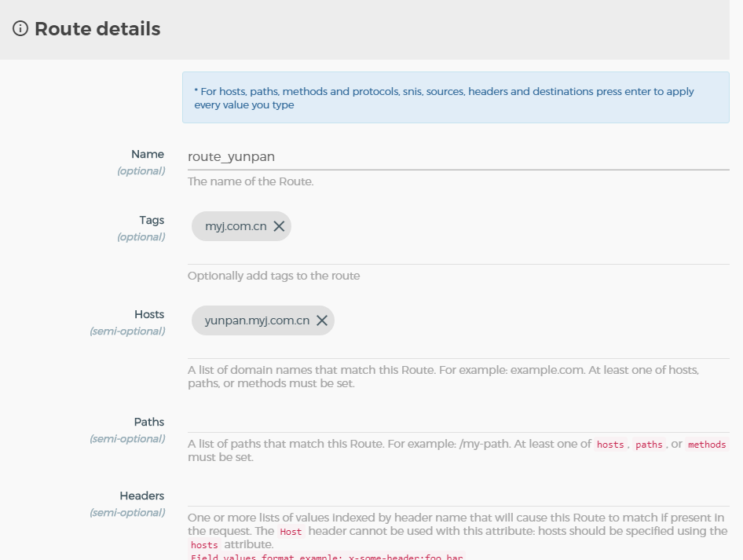Click the blue press-enter hint banner

coord(456,98)
